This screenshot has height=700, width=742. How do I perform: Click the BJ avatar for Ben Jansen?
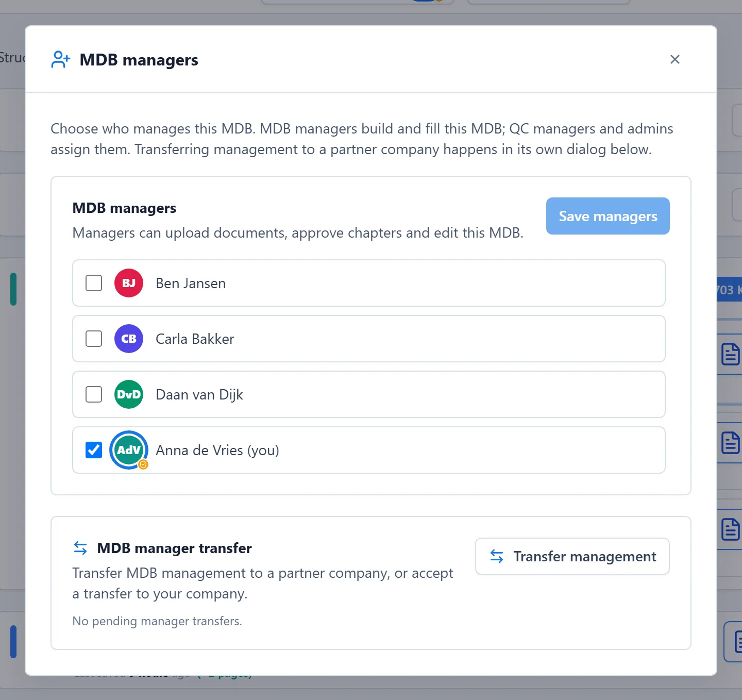click(x=129, y=283)
